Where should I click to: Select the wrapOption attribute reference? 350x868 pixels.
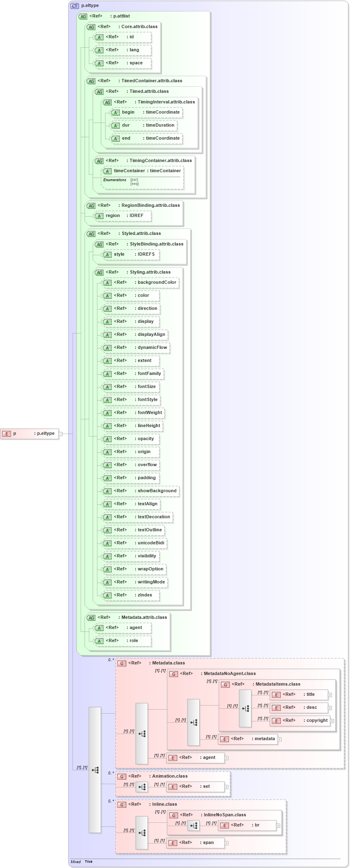134,569
